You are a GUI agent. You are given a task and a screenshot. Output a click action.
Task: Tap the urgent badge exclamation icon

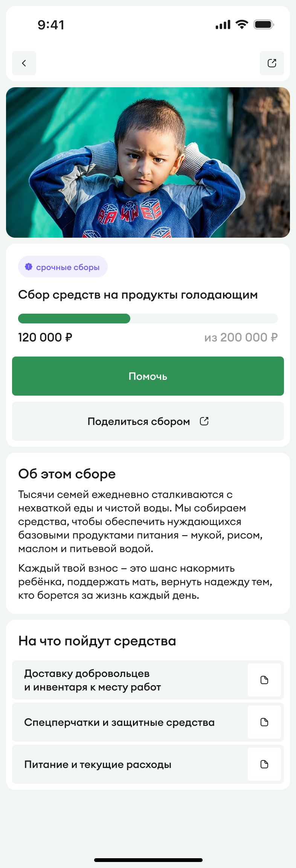click(29, 267)
